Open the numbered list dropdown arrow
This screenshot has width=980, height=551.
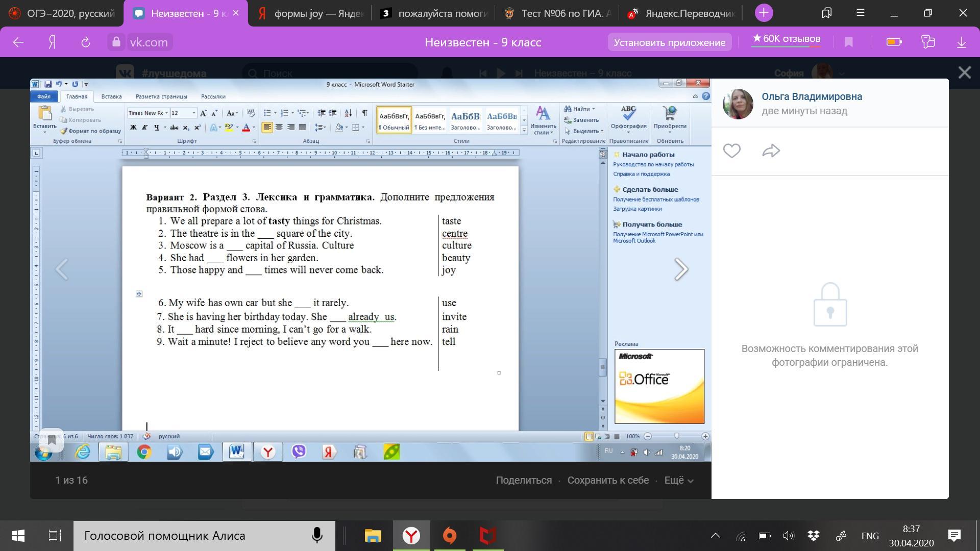pyautogui.click(x=292, y=113)
